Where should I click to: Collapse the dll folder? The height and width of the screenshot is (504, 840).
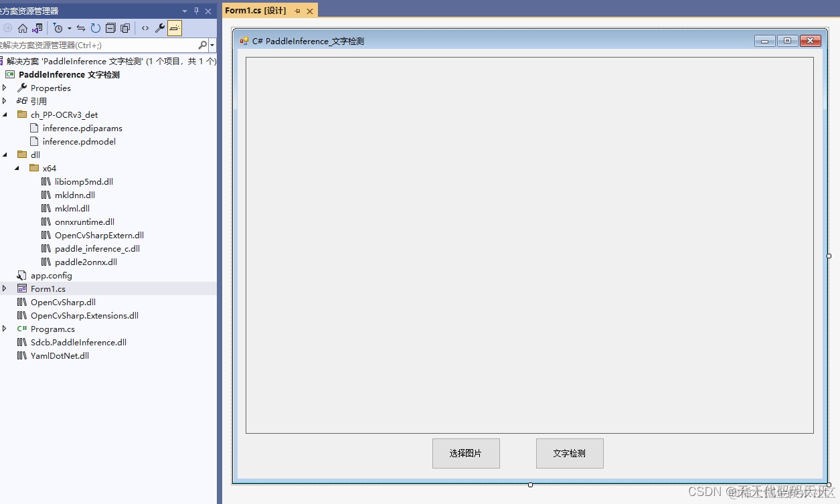pyautogui.click(x=5, y=155)
